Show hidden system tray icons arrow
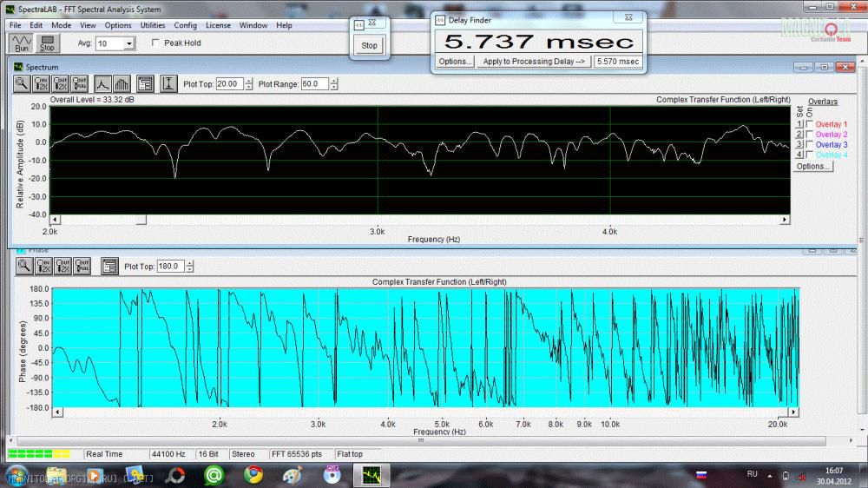Viewport: 868px width, 488px height. click(769, 475)
